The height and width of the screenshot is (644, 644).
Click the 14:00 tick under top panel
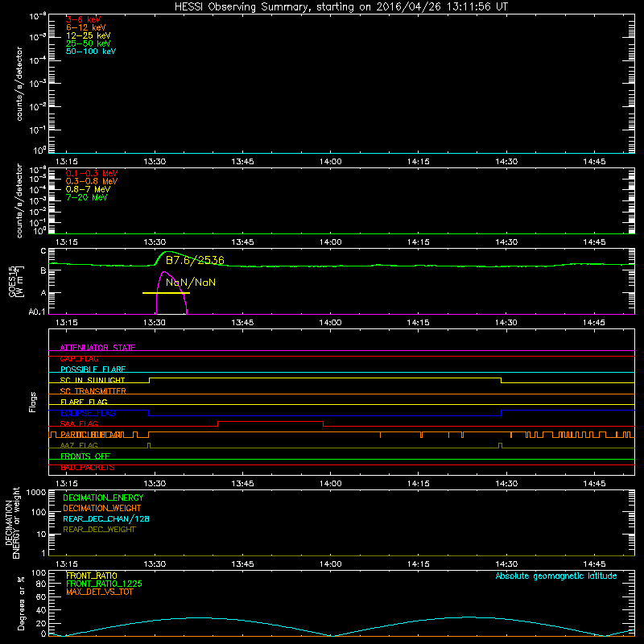tap(331, 162)
